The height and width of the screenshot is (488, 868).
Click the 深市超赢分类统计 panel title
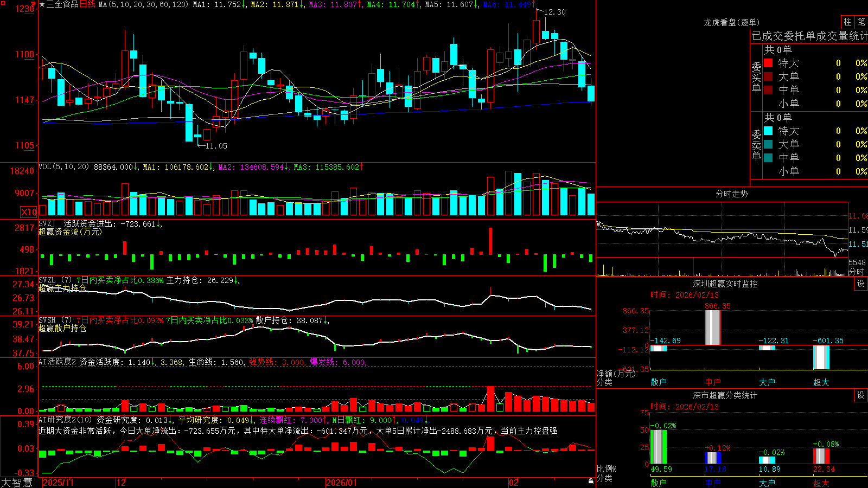point(725,395)
